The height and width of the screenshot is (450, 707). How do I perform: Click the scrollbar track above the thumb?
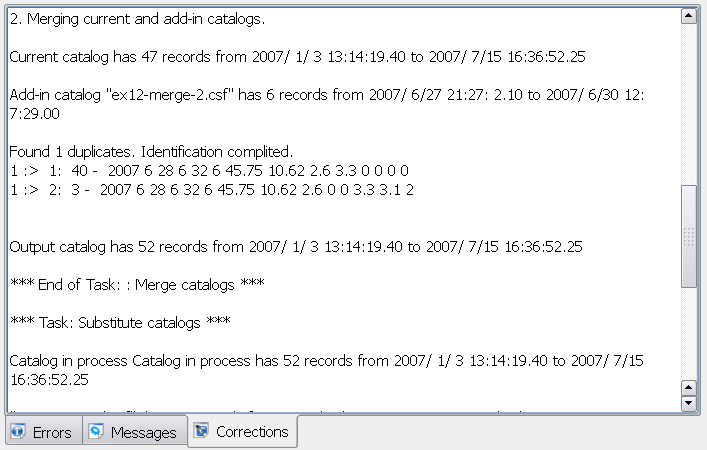point(689,105)
